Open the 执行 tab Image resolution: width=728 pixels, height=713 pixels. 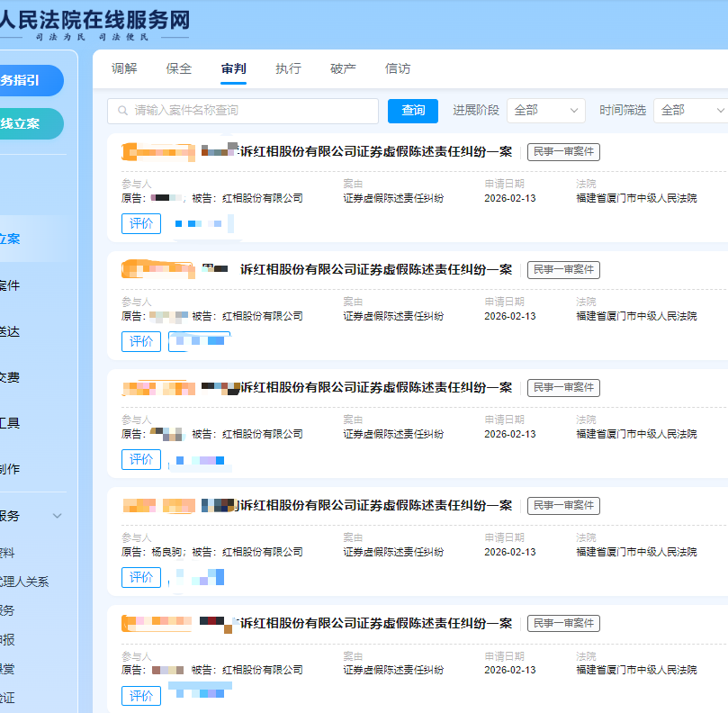click(x=288, y=69)
